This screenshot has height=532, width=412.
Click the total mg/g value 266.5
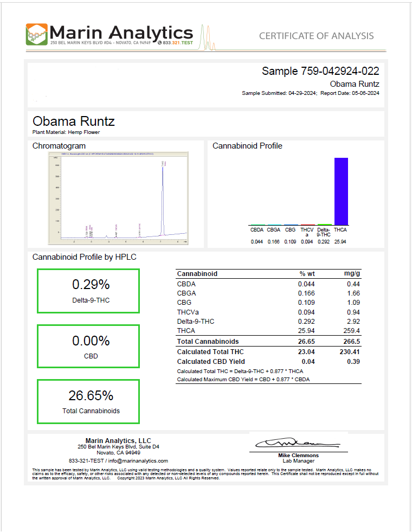[x=352, y=342]
